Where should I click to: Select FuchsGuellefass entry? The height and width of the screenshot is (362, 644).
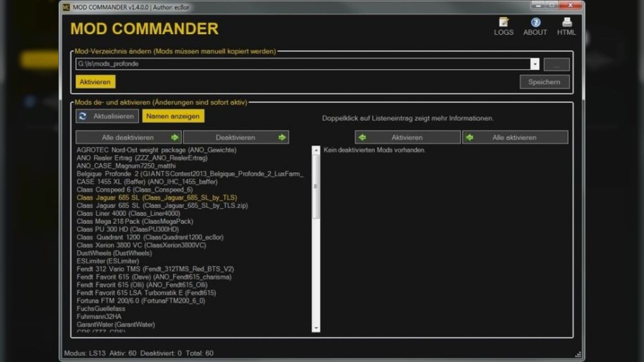coord(101,309)
